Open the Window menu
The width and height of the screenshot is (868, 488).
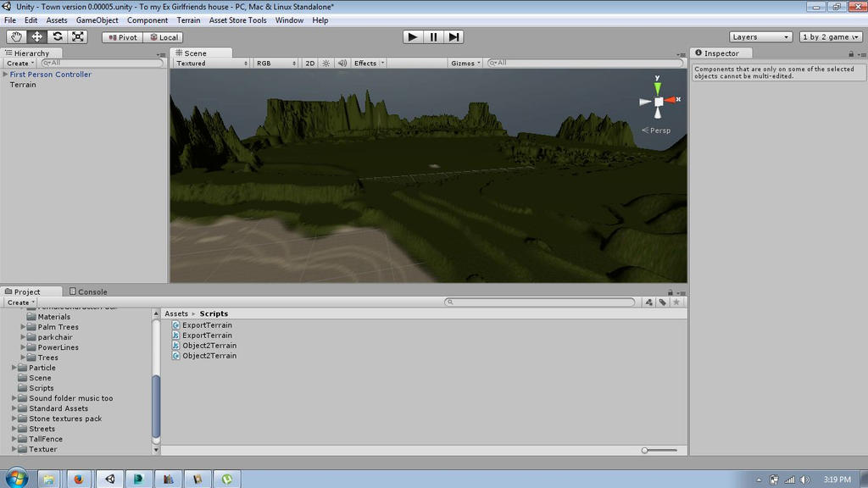tap(289, 20)
